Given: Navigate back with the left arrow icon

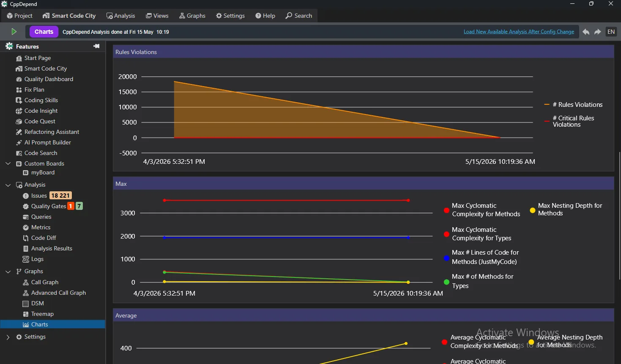Looking at the screenshot, I should coord(586,32).
